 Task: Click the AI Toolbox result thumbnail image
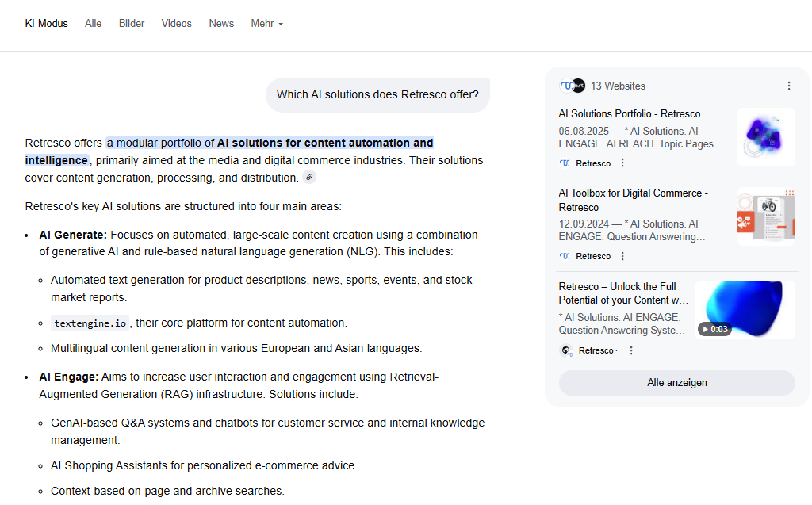coord(765,216)
